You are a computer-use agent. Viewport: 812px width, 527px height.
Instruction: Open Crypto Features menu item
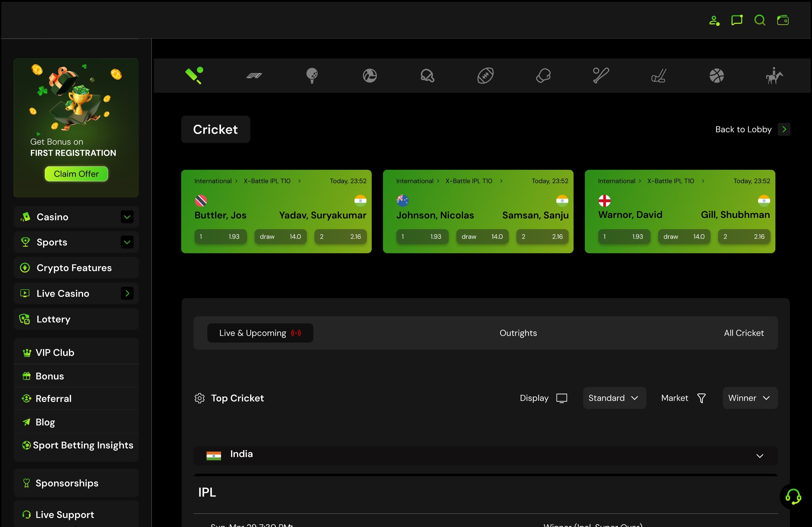(76, 268)
